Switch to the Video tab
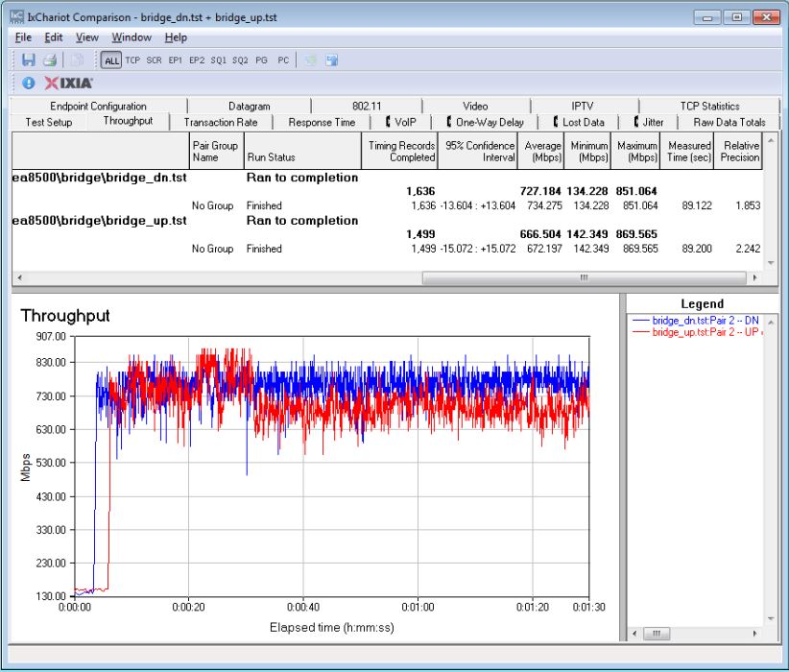The height and width of the screenshot is (672, 789). tap(475, 107)
